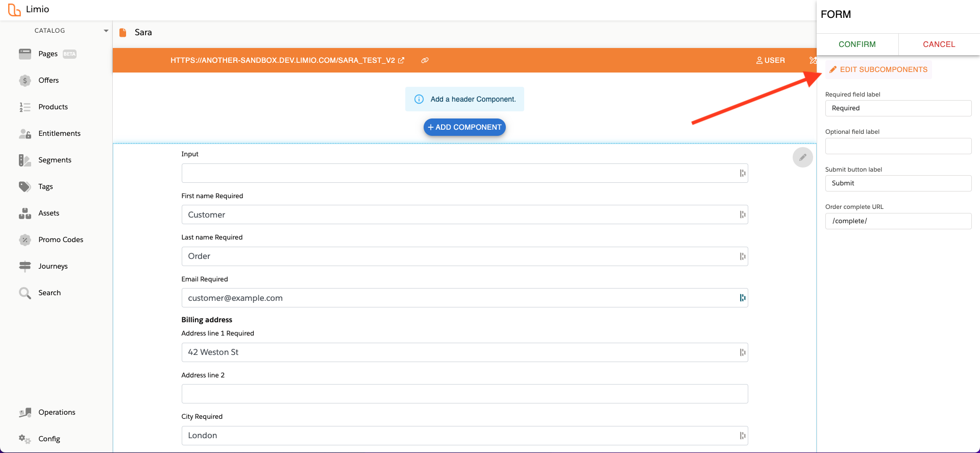Open the Config gears icon
The height and width of the screenshot is (453, 980).
(x=25, y=439)
